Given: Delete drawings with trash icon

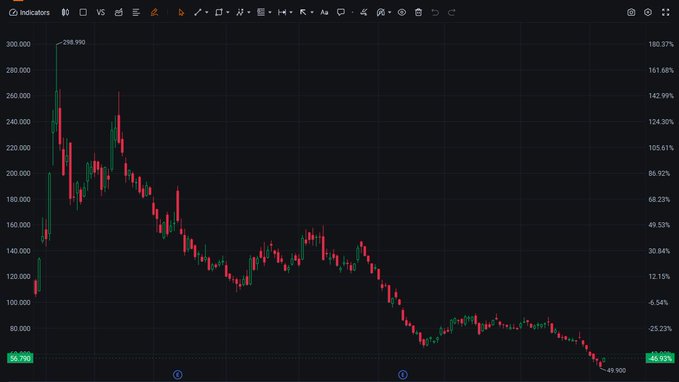Looking at the screenshot, I should (x=418, y=13).
